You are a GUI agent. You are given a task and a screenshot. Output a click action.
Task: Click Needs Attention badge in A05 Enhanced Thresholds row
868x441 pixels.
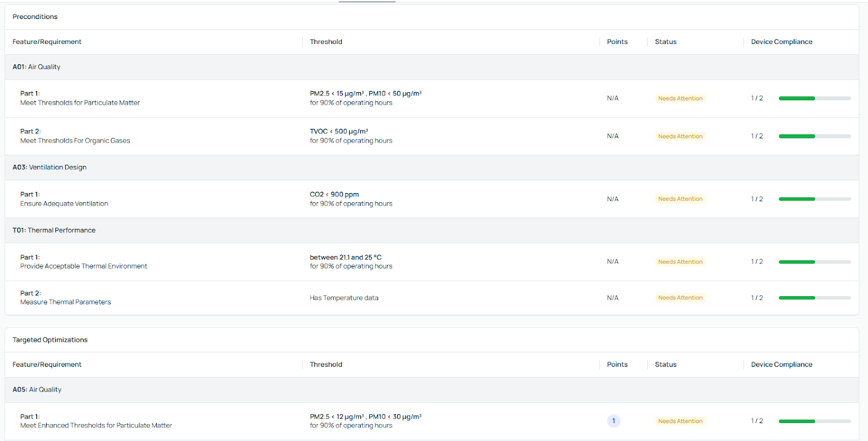coord(680,421)
